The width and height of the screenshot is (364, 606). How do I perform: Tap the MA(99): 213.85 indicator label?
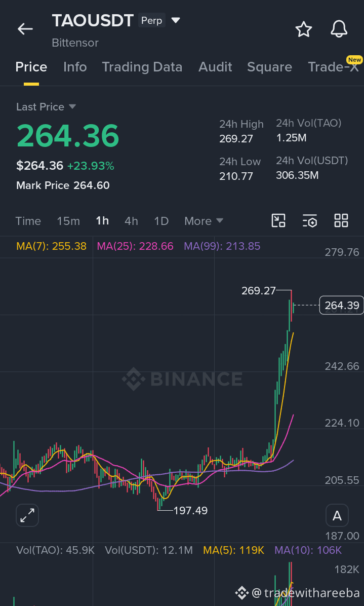click(x=222, y=246)
